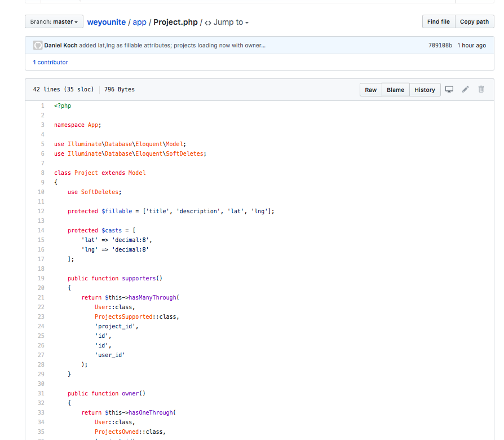Click the '1 hour ago' timestamp
Viewport: 504px width, 440px height.
(x=471, y=45)
